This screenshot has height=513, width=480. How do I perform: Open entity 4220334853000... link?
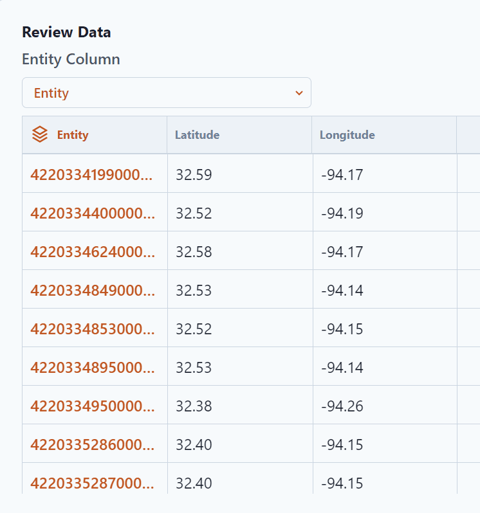click(x=93, y=329)
